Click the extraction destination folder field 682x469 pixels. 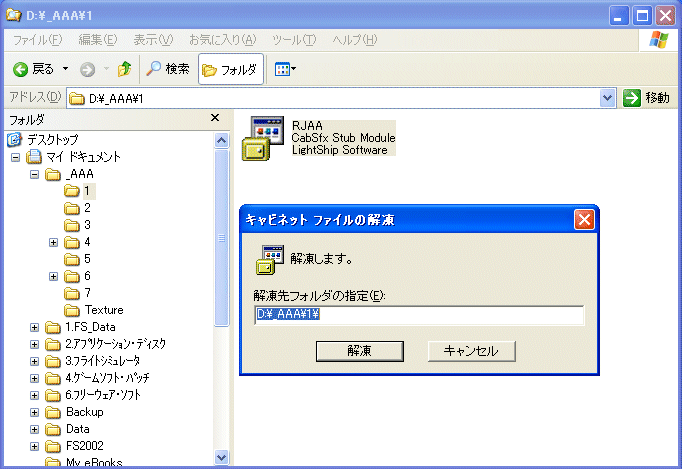click(419, 315)
